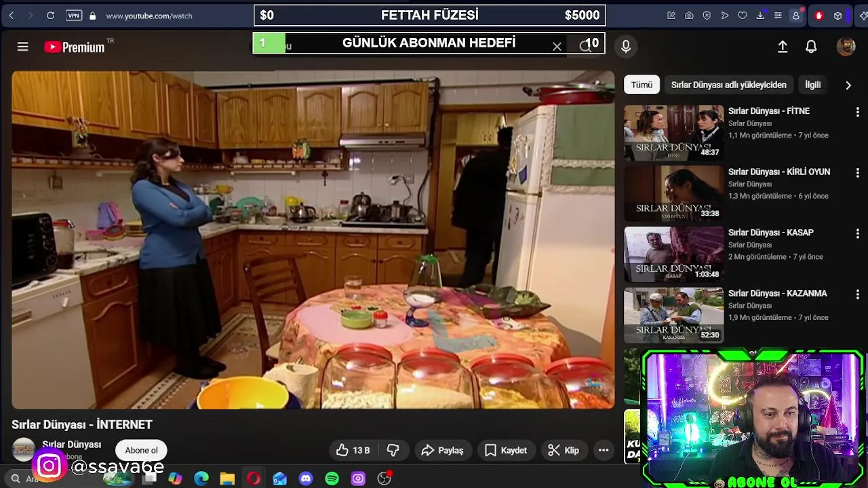
Task: Save the video with Kaydet
Action: pyautogui.click(x=506, y=450)
